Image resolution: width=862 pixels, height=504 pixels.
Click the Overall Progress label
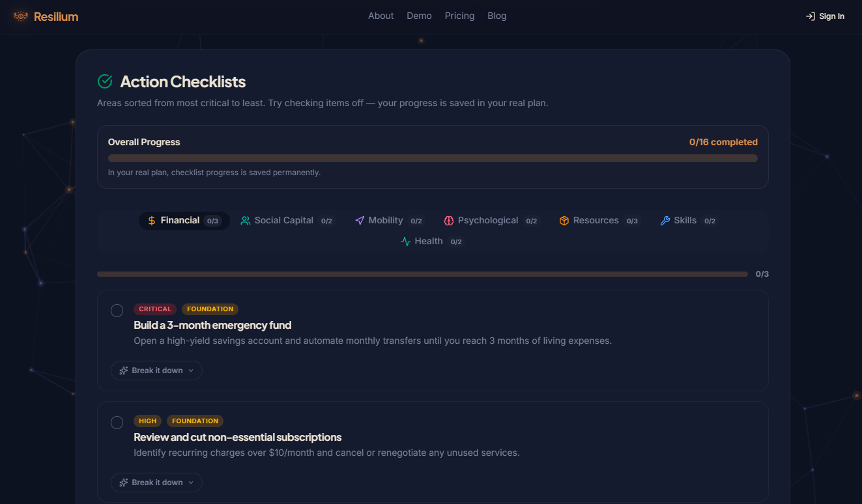144,142
